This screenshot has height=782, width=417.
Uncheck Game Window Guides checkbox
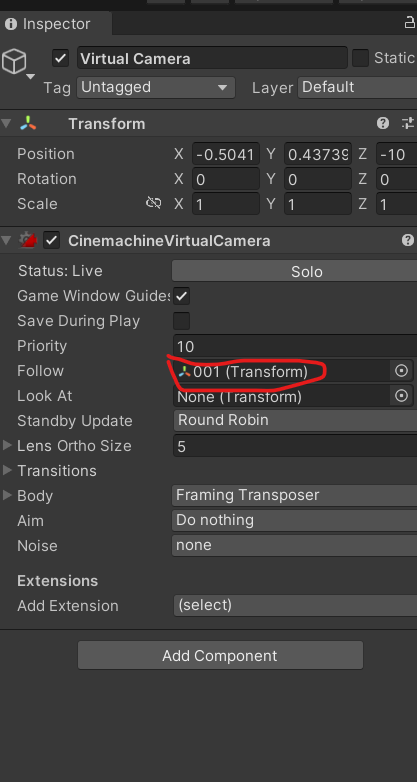click(182, 296)
